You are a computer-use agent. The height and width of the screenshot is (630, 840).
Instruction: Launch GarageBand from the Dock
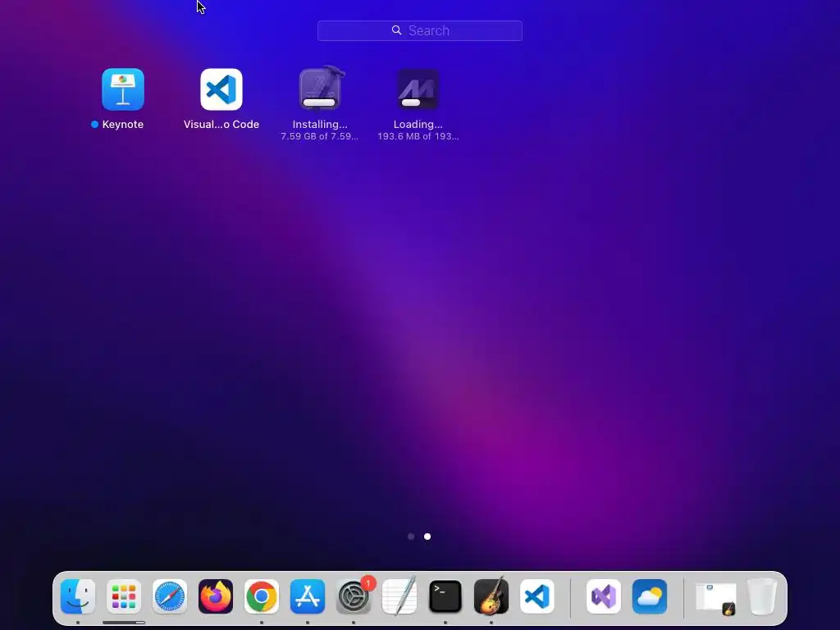(x=491, y=596)
